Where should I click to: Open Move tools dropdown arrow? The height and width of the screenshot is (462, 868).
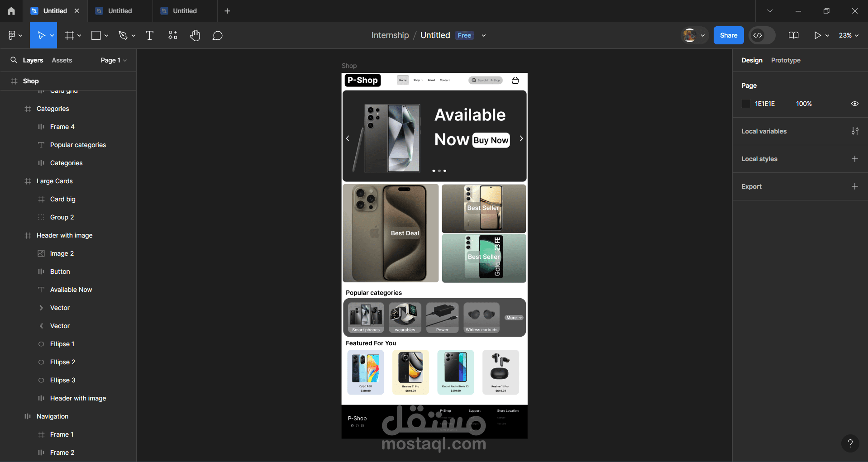pos(52,35)
